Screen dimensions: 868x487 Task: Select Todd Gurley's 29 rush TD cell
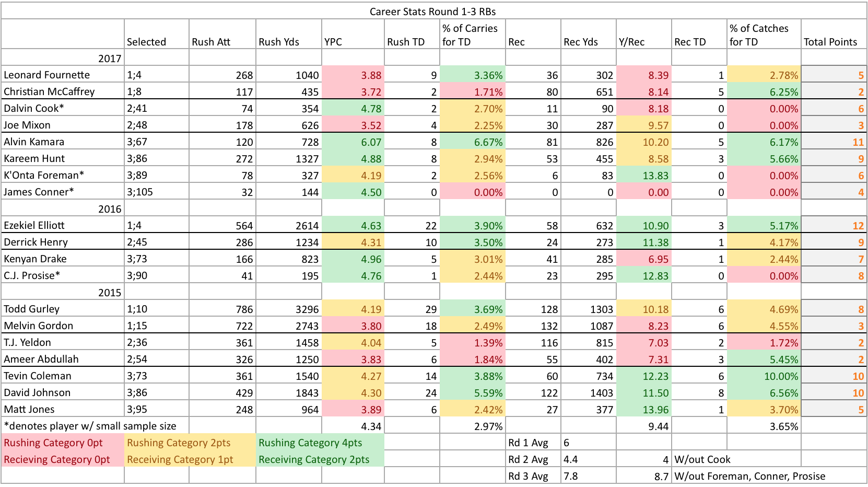pos(412,309)
